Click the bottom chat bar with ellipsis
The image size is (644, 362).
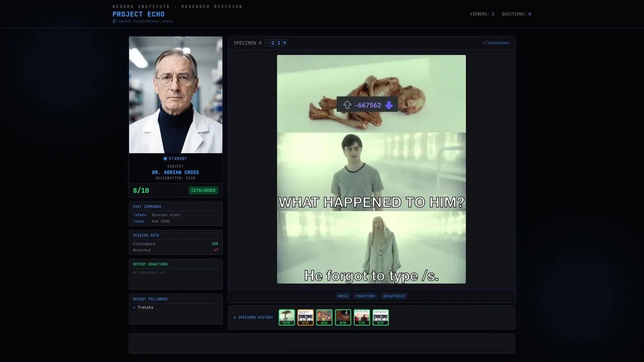(x=322, y=343)
